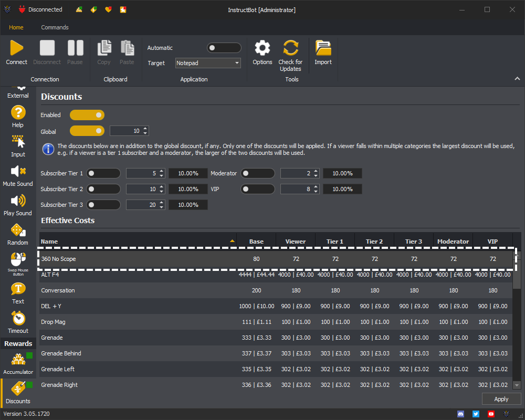Viewport: 525px width, 420px height.
Task: Click the Pause icon
Action: click(x=75, y=48)
